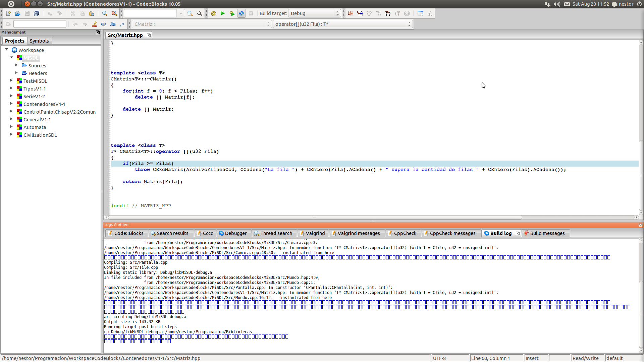This screenshot has height=362, width=644.
Task: Expand the TiposV1-1 project
Action: click(11, 88)
